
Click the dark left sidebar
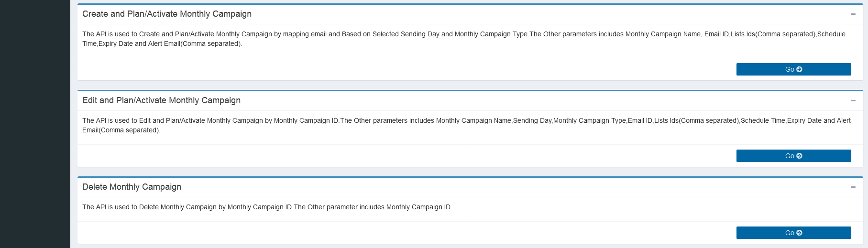35,124
